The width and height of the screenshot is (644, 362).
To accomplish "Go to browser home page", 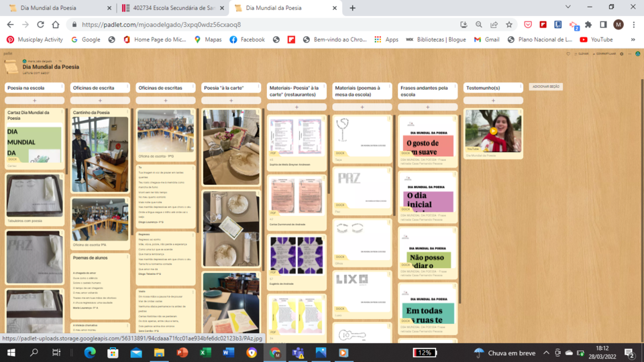I will click(x=56, y=25).
